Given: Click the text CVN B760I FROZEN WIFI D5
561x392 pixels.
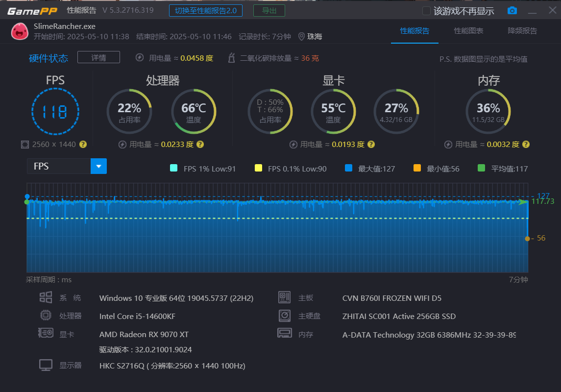Looking at the screenshot, I should click(392, 298).
